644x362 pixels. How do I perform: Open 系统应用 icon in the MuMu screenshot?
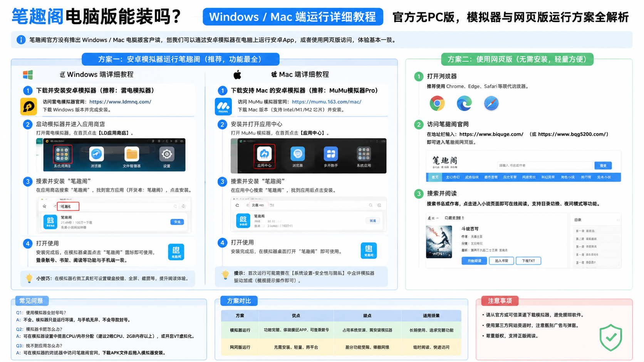[364, 154]
